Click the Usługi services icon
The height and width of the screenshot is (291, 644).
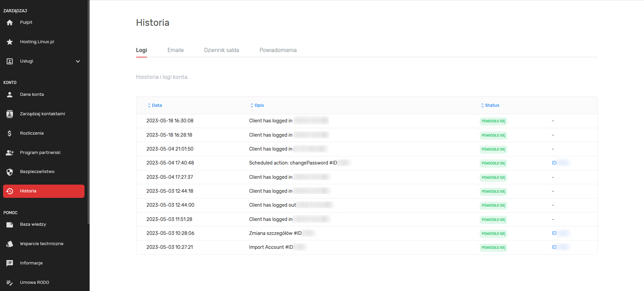click(x=10, y=61)
